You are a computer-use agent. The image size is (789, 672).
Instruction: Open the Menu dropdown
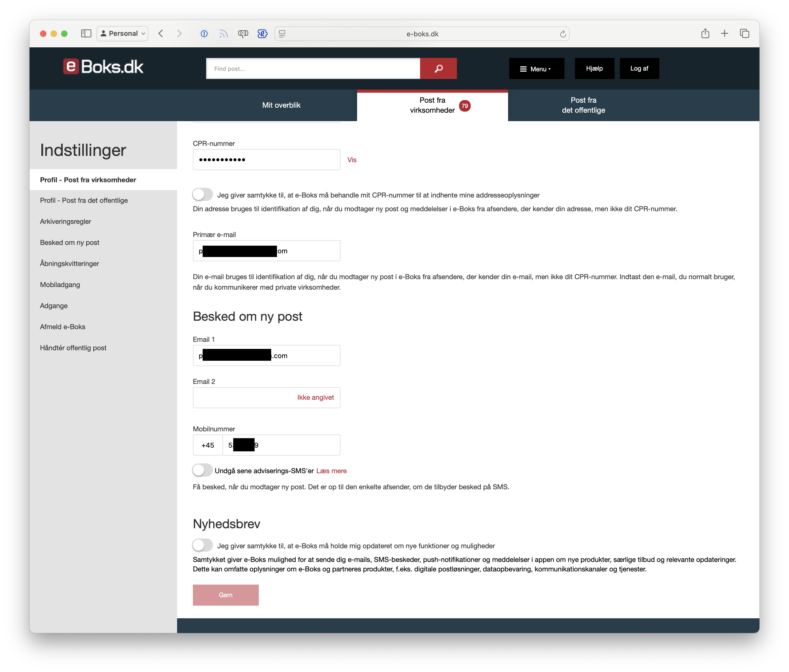pyautogui.click(x=536, y=69)
